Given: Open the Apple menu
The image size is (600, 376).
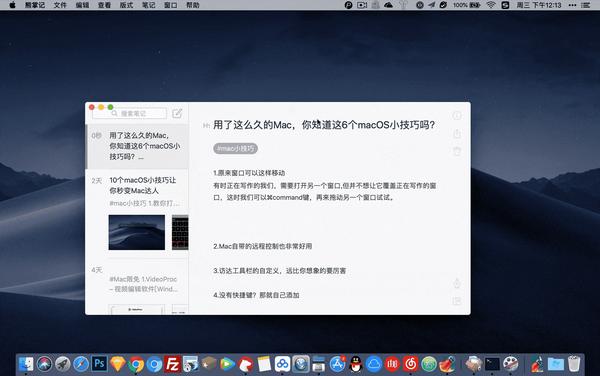Looking at the screenshot, I should 12,5.
